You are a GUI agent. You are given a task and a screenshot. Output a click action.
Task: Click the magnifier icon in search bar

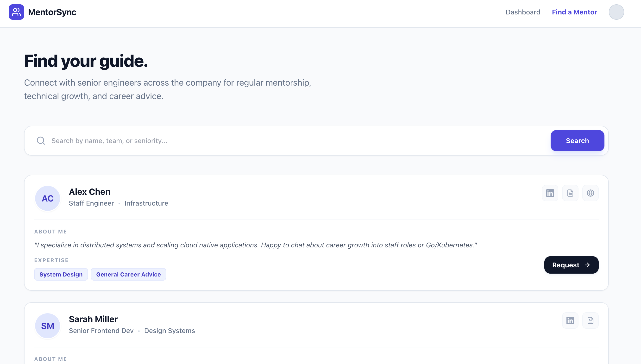[41, 141]
